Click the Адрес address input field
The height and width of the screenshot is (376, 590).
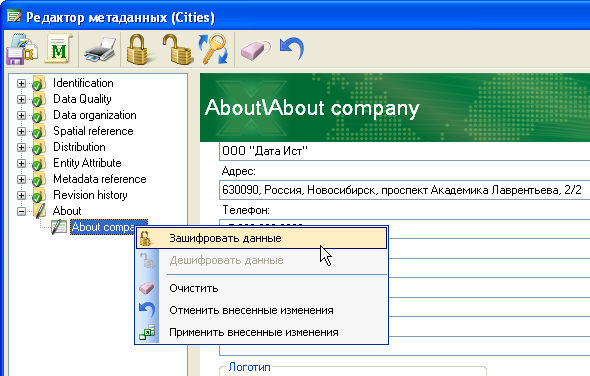(x=404, y=190)
